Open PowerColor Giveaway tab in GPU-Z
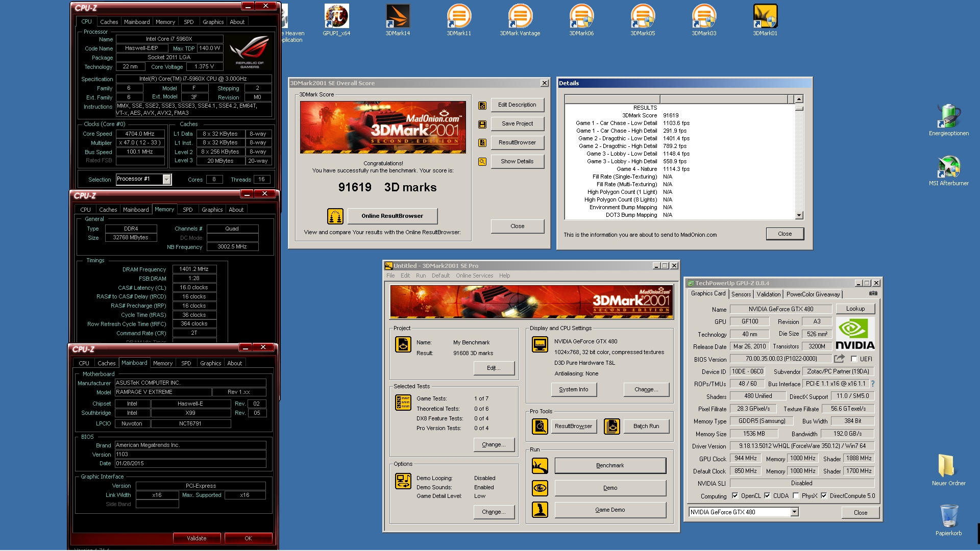Image resolution: width=980 pixels, height=551 pixels. click(813, 294)
